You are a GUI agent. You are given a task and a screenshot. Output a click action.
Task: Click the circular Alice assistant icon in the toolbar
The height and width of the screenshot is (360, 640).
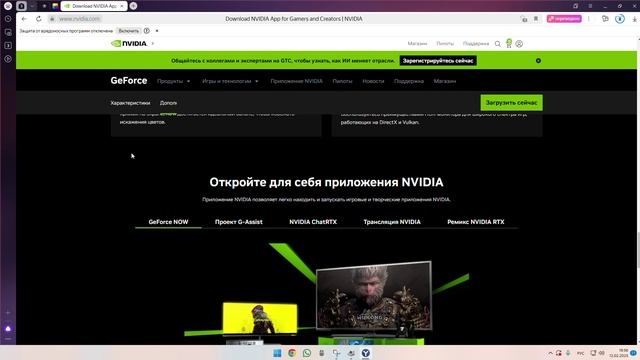tap(620, 19)
